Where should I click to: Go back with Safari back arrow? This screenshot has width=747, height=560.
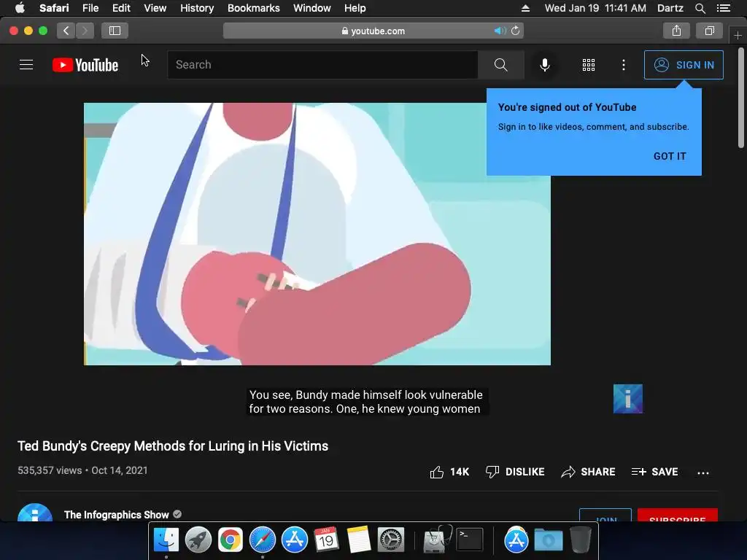click(66, 31)
